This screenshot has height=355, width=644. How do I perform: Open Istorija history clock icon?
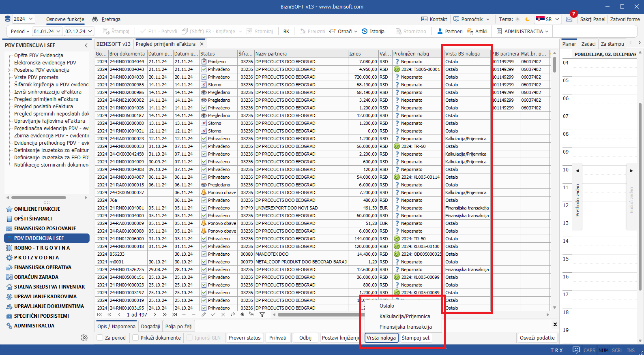coord(365,31)
